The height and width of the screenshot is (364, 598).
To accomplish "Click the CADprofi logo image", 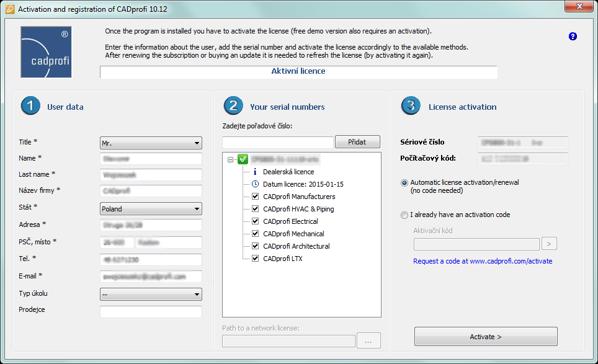I will pyautogui.click(x=46, y=52).
